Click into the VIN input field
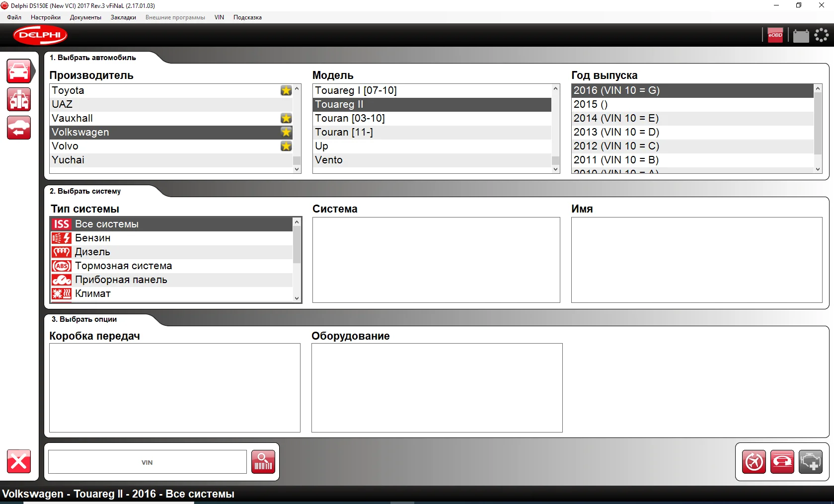Image resolution: width=834 pixels, height=504 pixels. [x=147, y=462]
